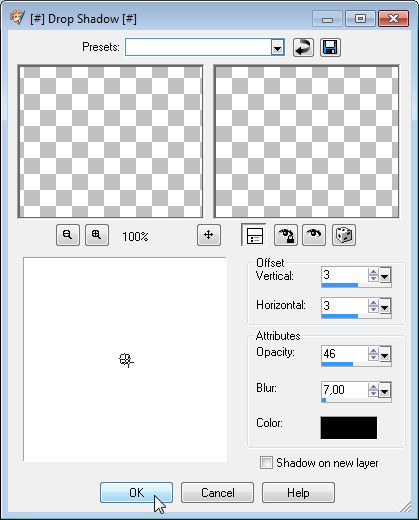This screenshot has width=419, height=520.
Task: Click the Navigate pan arrows icon
Action: 209,235
